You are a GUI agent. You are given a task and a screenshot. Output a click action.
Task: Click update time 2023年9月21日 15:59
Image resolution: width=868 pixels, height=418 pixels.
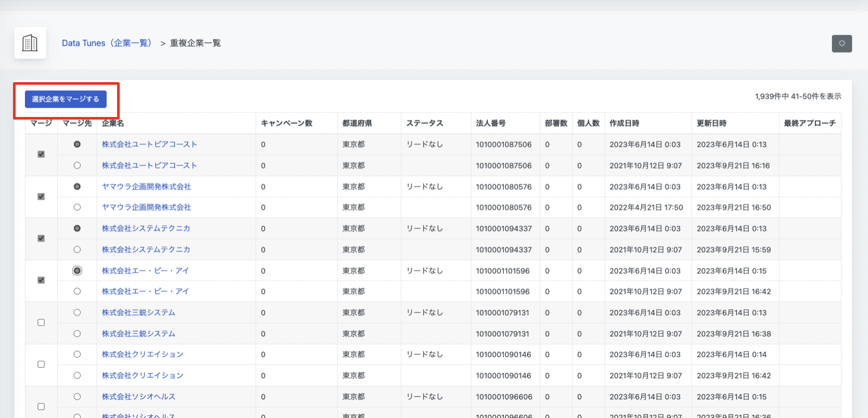coord(734,250)
